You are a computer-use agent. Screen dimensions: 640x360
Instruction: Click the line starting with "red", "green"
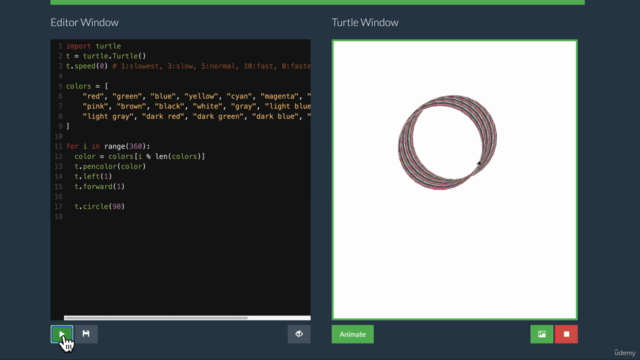point(196,96)
